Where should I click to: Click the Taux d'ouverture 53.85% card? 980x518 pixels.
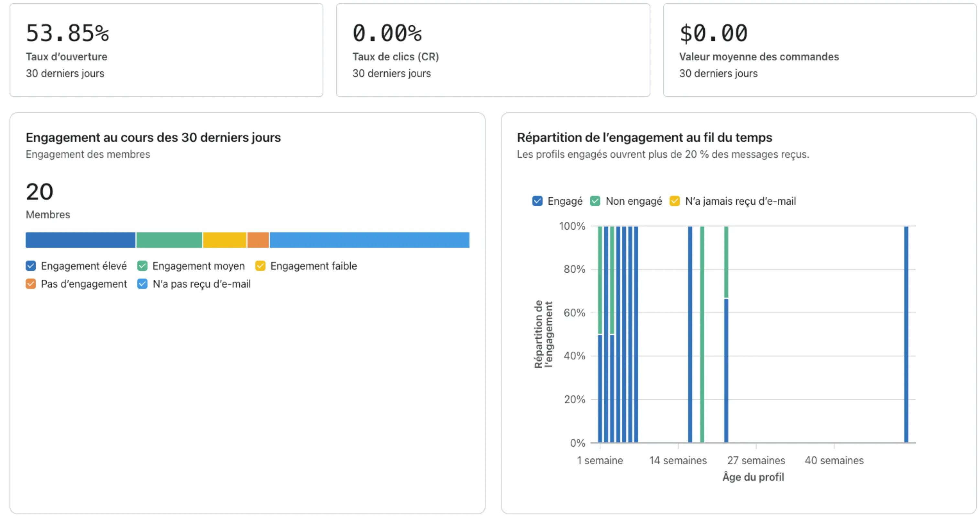[166, 50]
